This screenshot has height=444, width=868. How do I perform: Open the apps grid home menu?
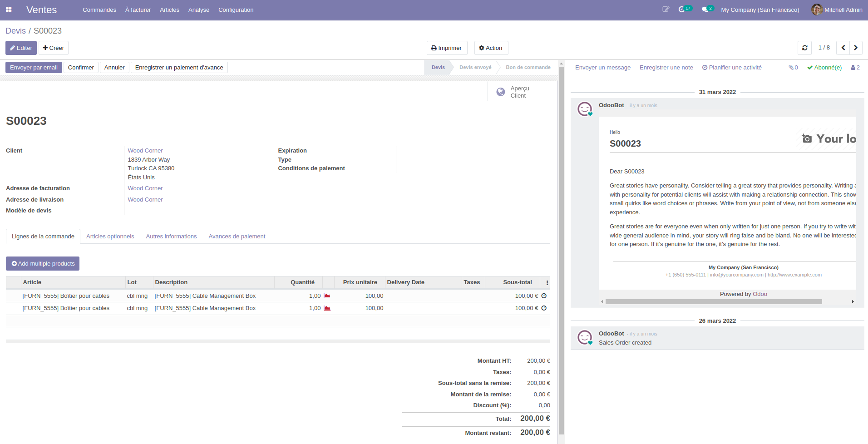[9, 10]
